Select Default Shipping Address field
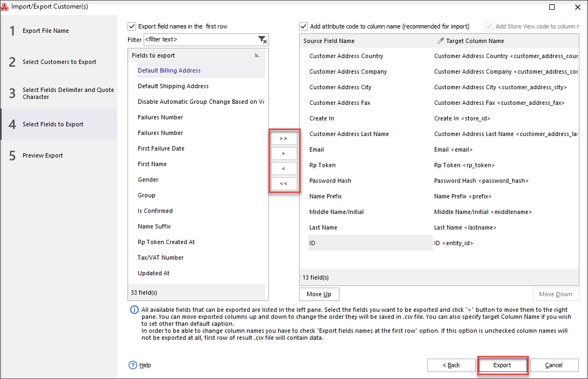This screenshot has width=588, height=379. coord(201,86)
